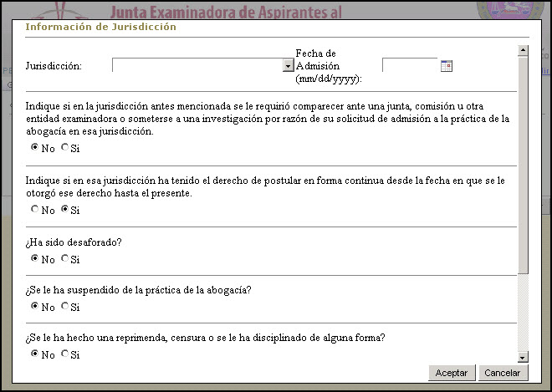Pick Sí for reprimenda or censura question

tap(65, 354)
